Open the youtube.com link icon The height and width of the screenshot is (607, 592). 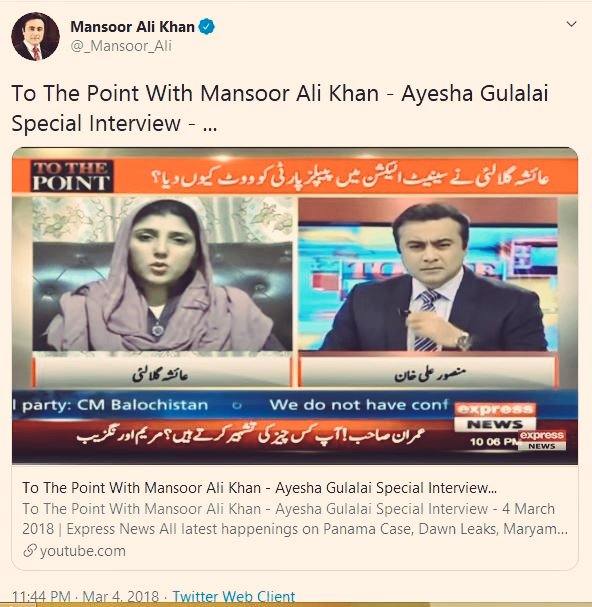coord(29,550)
